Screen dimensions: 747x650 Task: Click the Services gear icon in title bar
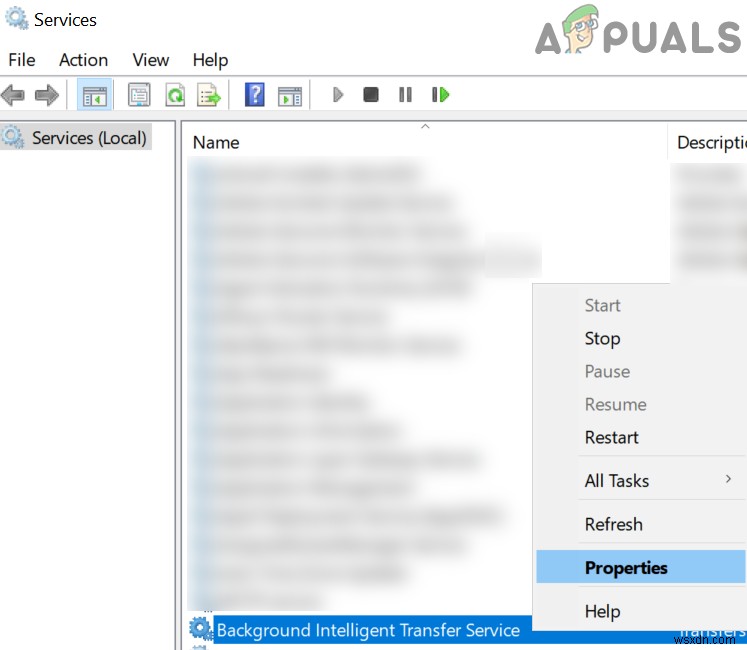pyautogui.click(x=17, y=19)
